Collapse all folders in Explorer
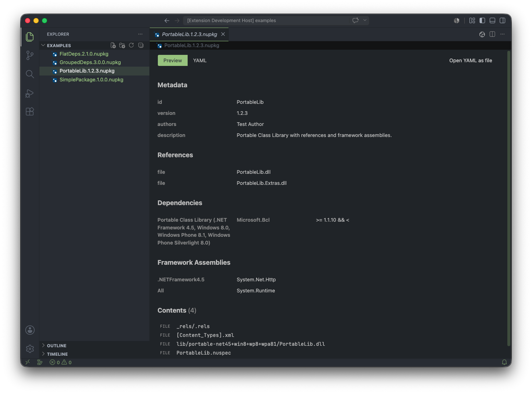 click(141, 45)
